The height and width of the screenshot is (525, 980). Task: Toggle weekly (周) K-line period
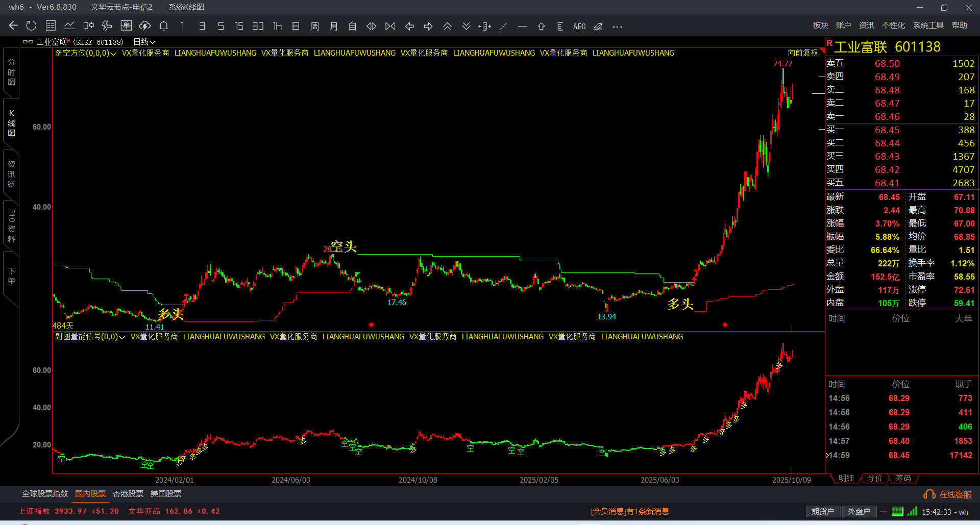point(314,26)
